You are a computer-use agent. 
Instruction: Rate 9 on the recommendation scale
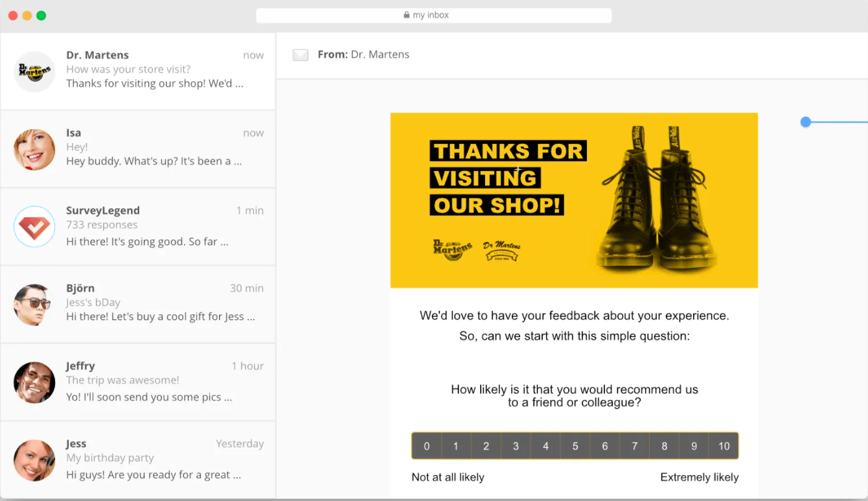(694, 446)
